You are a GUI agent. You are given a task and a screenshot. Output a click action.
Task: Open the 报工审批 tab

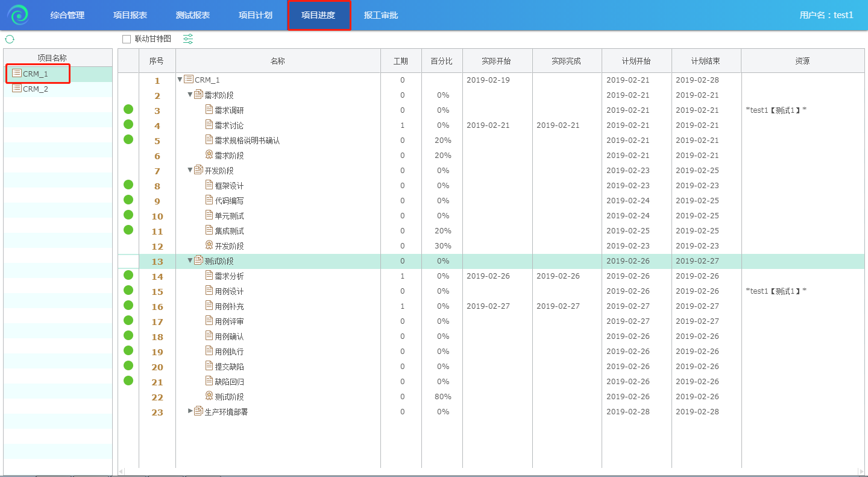[381, 15]
